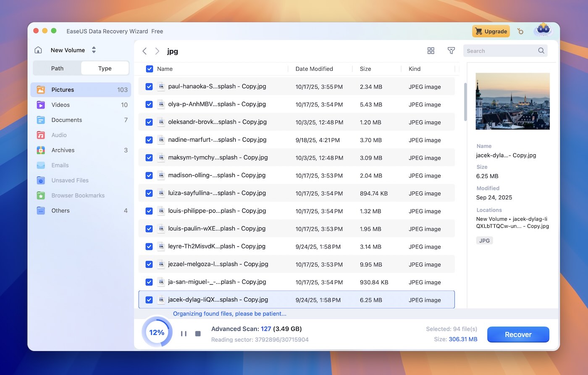The image size is (588, 375).
Task: Select the Type tab
Action: click(105, 68)
